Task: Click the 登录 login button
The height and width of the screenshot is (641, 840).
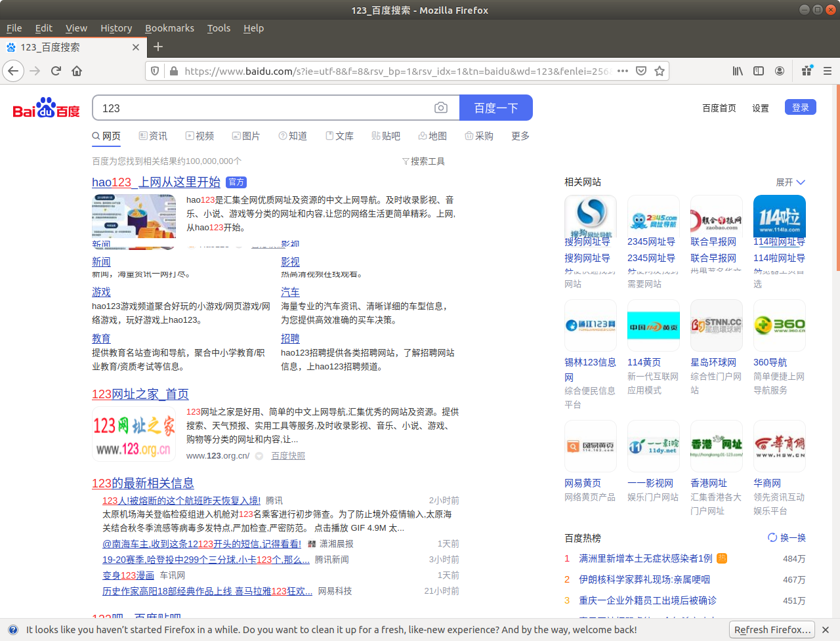Action: coord(801,107)
